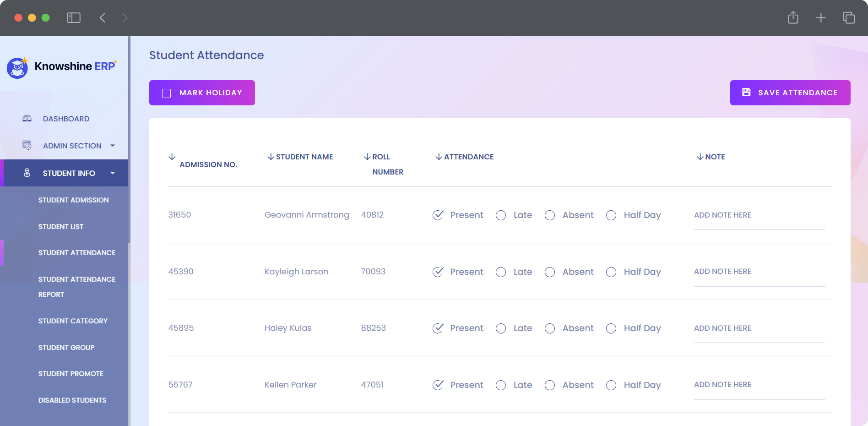868x426 pixels.
Task: Show the tab overview icon
Action: (x=849, y=18)
